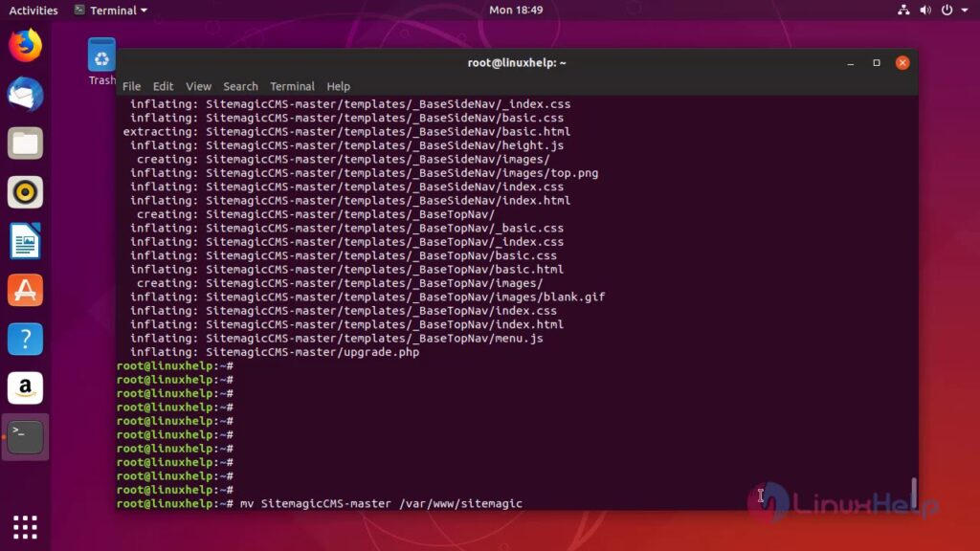Click the images/top.png output line
Screen dimensions: 980x551
point(364,173)
